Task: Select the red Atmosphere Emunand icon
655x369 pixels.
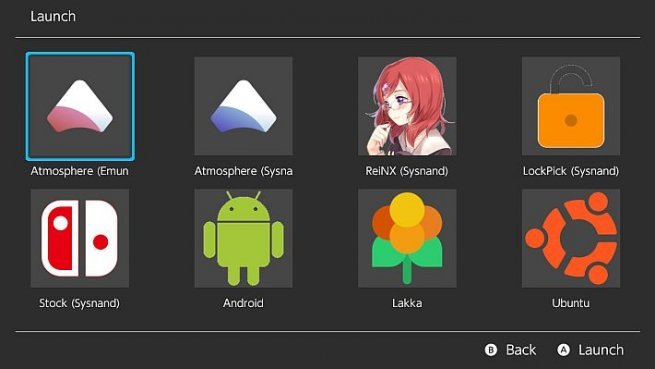Action: tap(80, 106)
